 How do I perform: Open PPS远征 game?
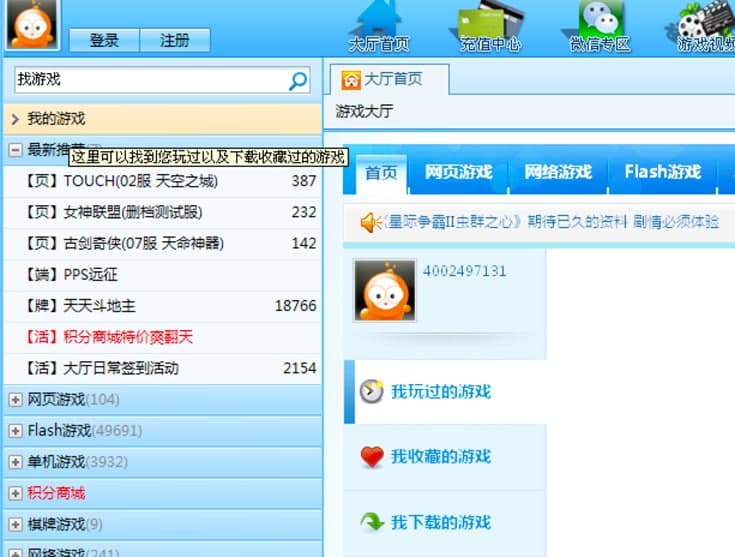[x=162, y=274]
